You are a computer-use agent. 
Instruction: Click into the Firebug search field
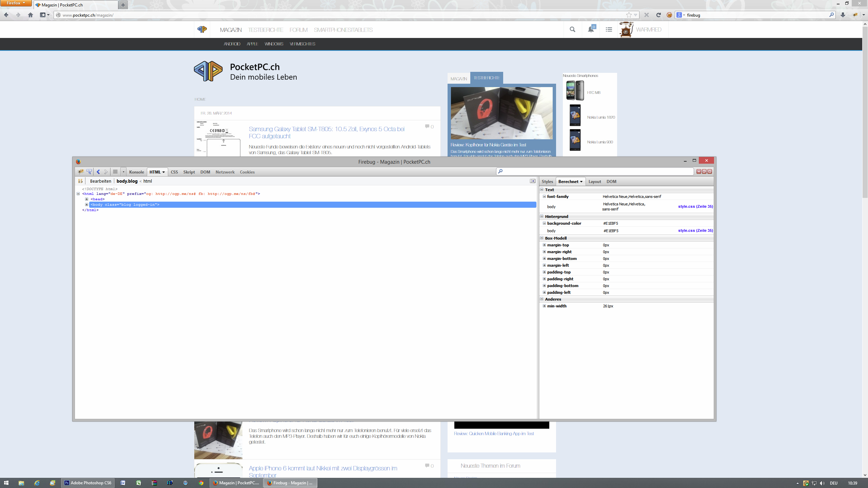tap(595, 171)
